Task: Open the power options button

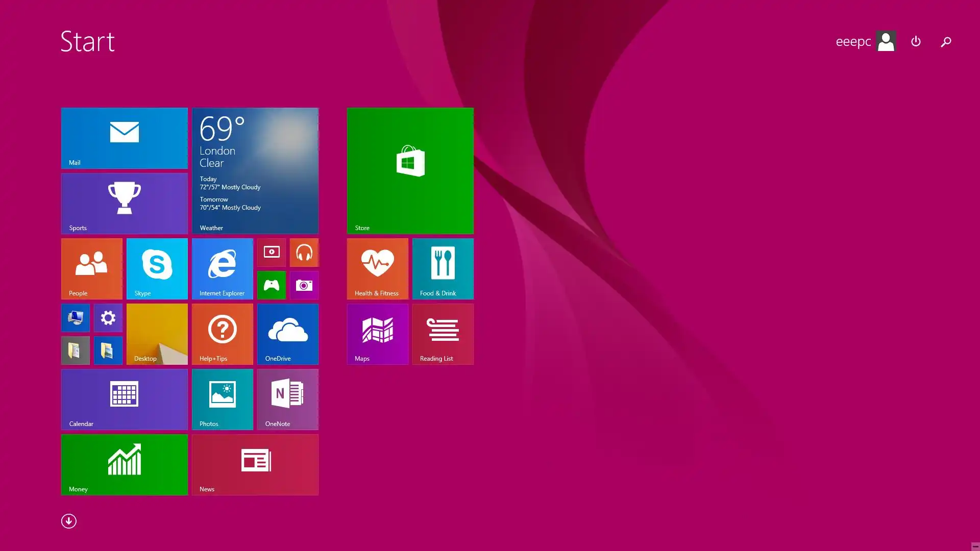Action: (x=916, y=41)
